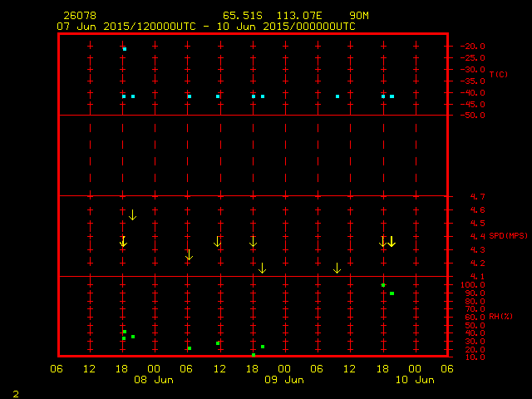Click the latitude value 65.51S
This screenshot has width=532, height=399.
(x=242, y=16)
